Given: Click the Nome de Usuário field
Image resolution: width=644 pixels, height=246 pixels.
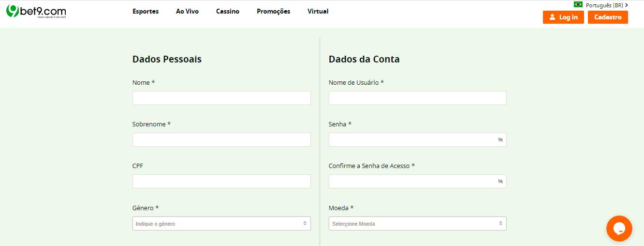Looking at the screenshot, I should (x=418, y=98).
